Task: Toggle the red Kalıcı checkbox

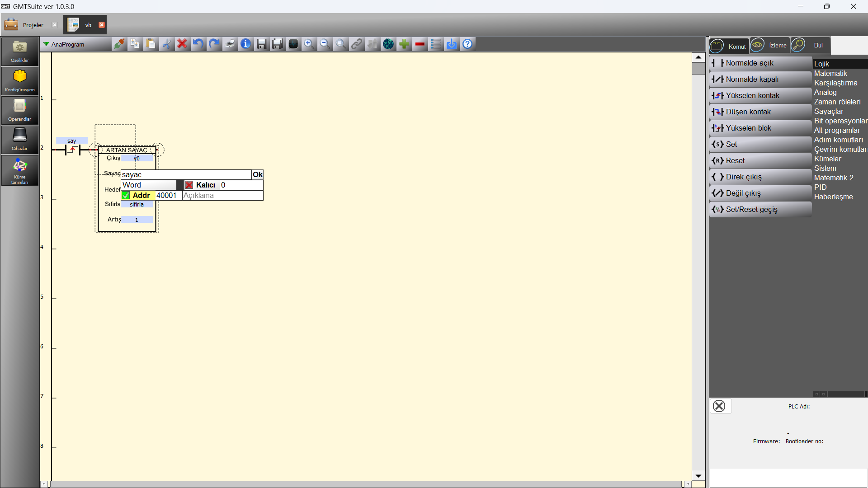Action: coord(189,185)
